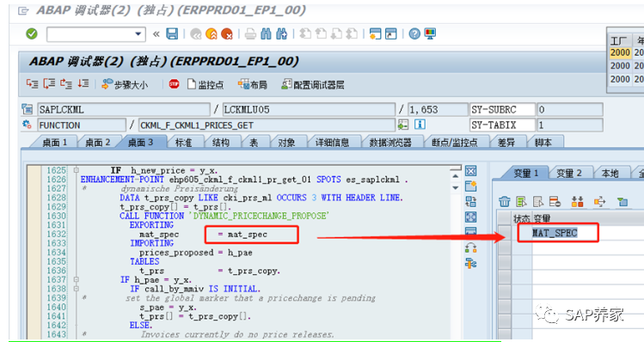Collapse the IF block at line 1637
This screenshot has width=644, height=342.
click(76, 279)
